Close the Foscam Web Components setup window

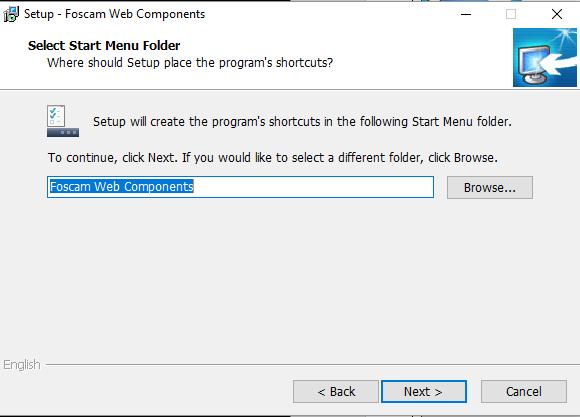(557, 14)
